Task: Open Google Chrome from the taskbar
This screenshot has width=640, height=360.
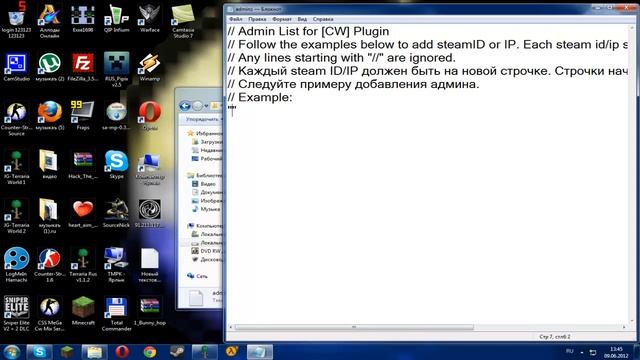Action: pos(149,352)
